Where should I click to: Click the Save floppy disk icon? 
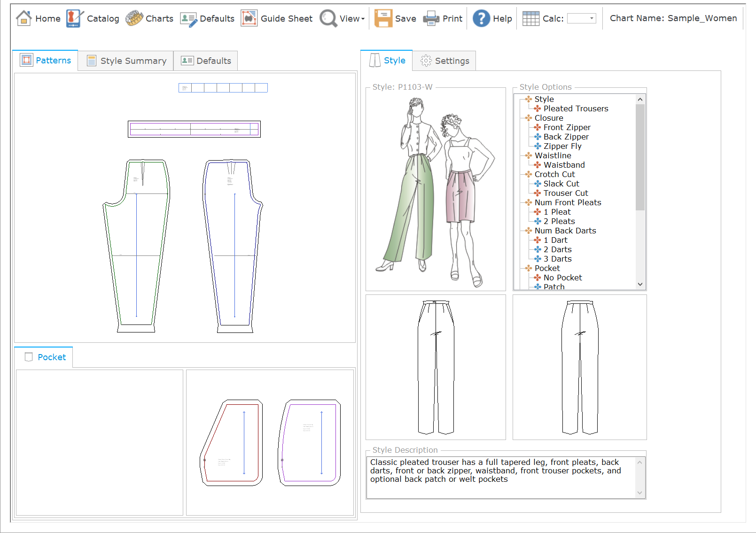pyautogui.click(x=383, y=18)
